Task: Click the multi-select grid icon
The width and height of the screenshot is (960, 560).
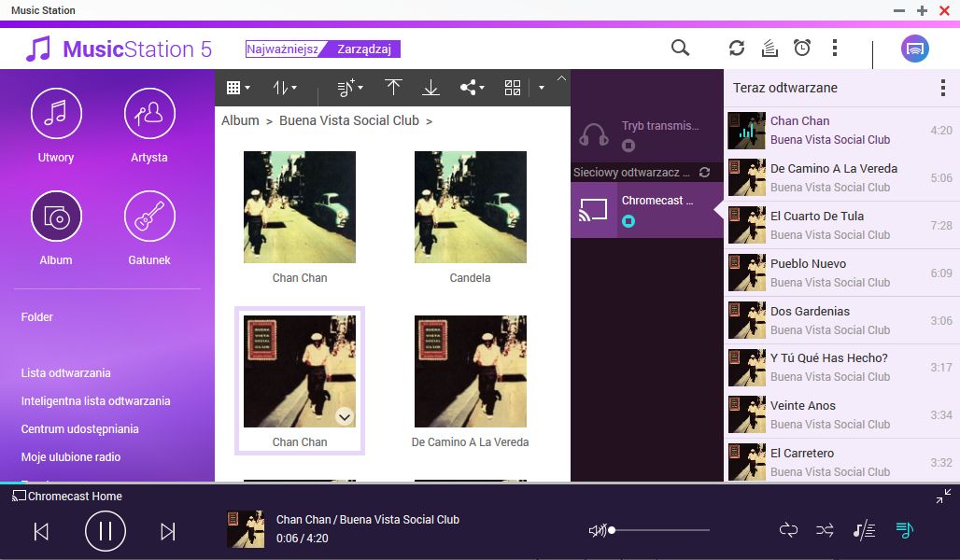Action: (x=513, y=88)
